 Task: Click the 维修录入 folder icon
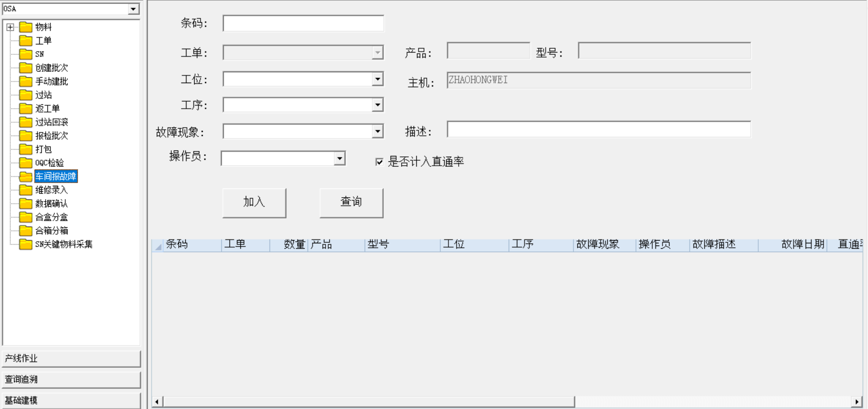[x=26, y=190]
